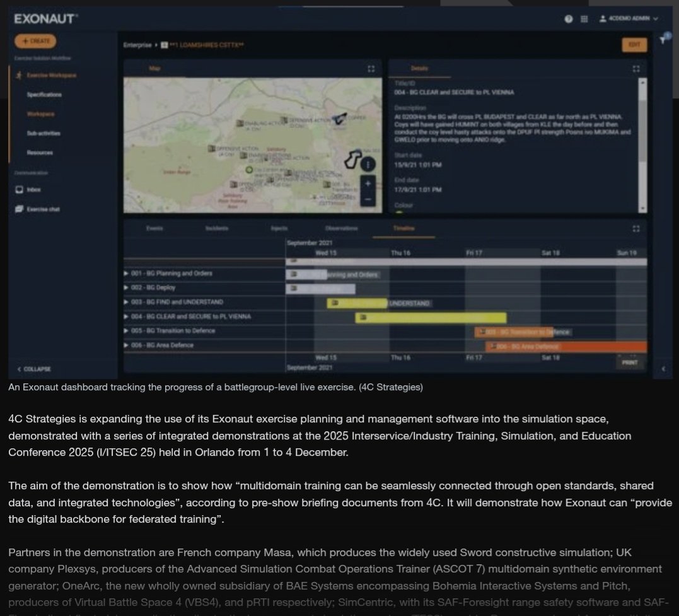Expand 005 - BG Transition to Defence row

126,330
